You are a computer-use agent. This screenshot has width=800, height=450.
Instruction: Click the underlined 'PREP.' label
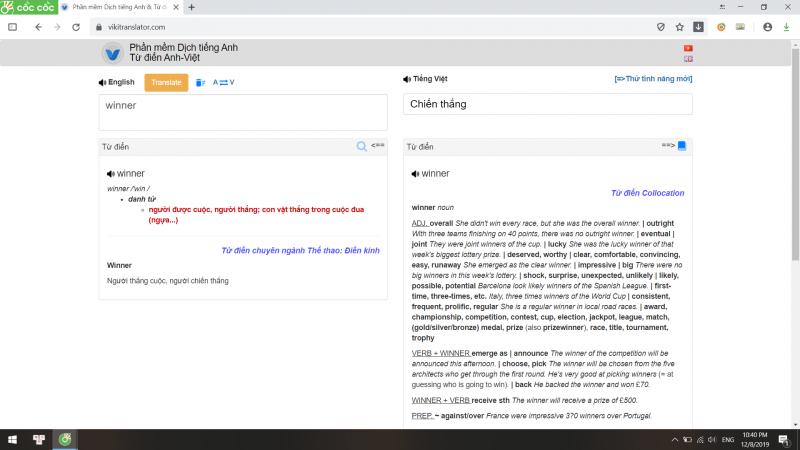click(x=422, y=416)
